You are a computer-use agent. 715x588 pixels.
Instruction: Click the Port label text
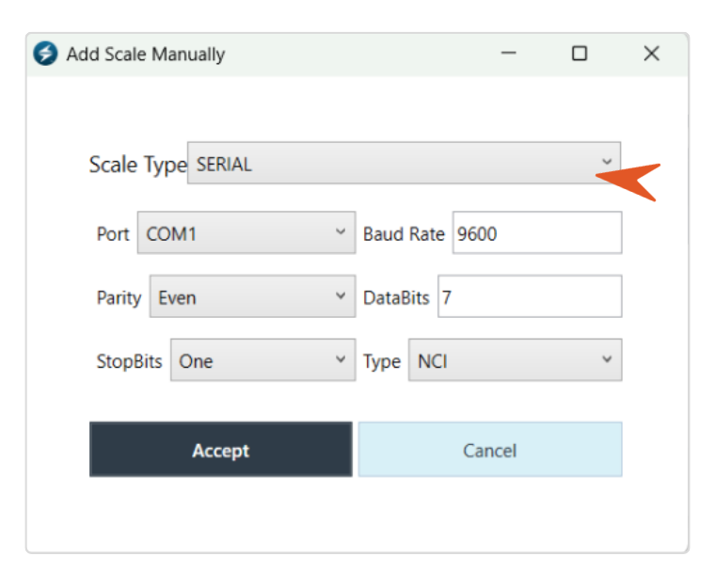113,234
